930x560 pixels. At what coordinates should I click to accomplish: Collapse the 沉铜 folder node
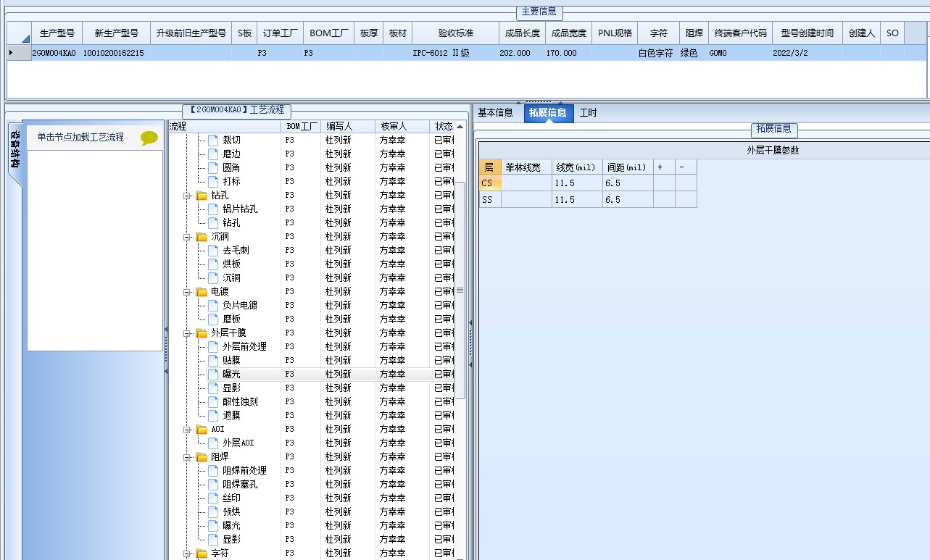point(187,237)
